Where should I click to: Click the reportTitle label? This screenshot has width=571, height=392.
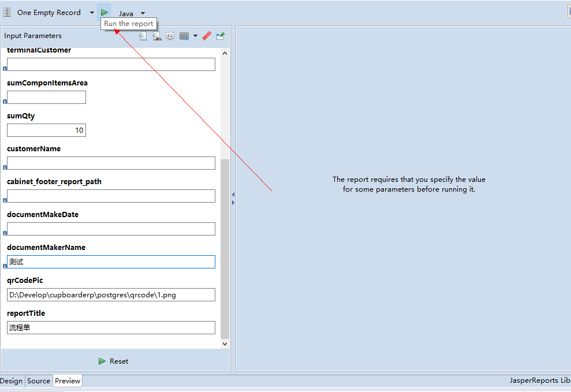26,313
